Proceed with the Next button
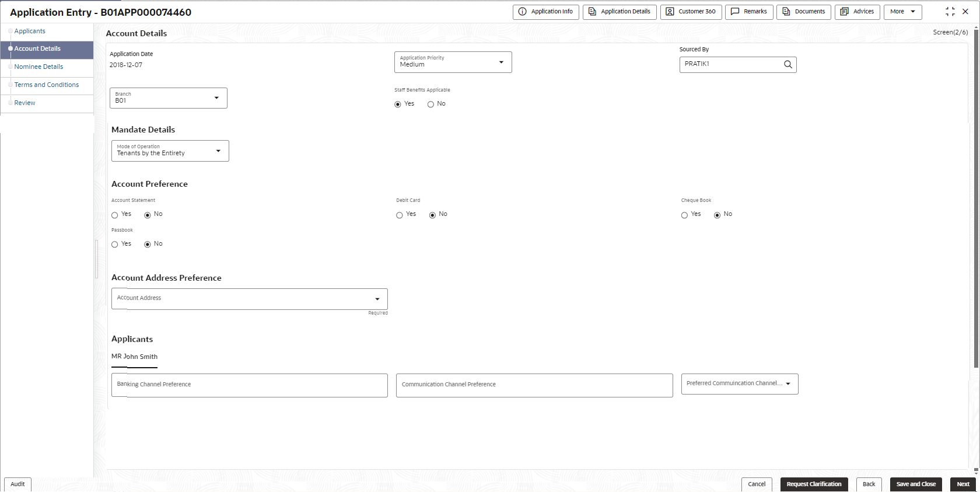 point(963,484)
